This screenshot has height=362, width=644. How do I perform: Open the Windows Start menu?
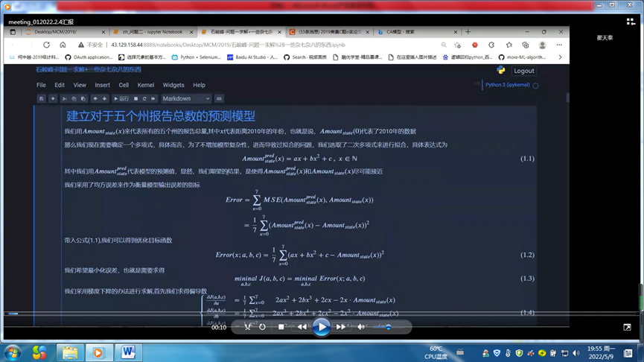pos(13,352)
